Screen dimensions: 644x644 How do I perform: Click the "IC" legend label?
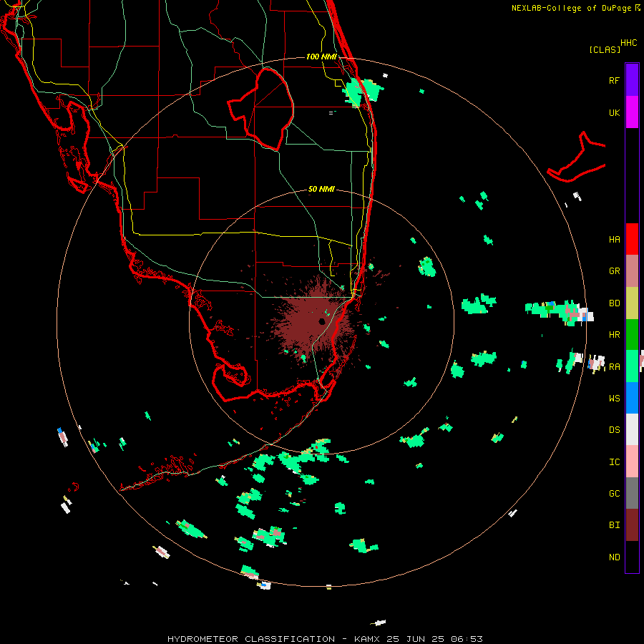(x=614, y=462)
